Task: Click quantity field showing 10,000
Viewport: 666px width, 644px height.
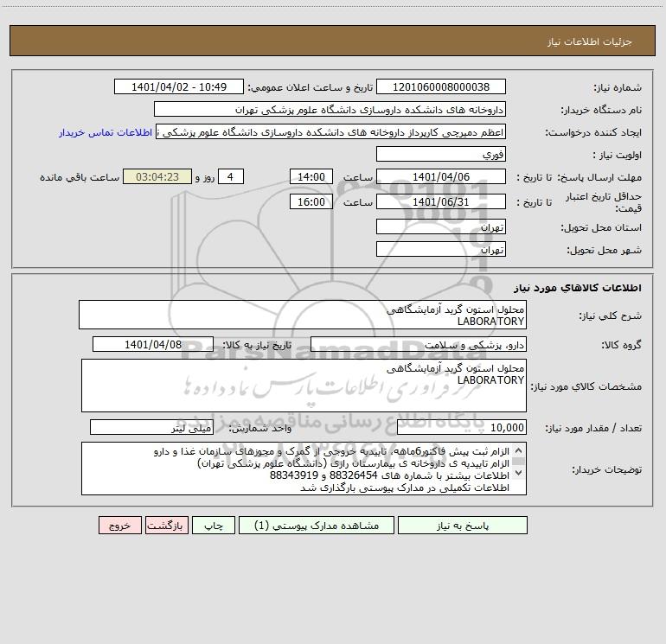Action: point(462,427)
